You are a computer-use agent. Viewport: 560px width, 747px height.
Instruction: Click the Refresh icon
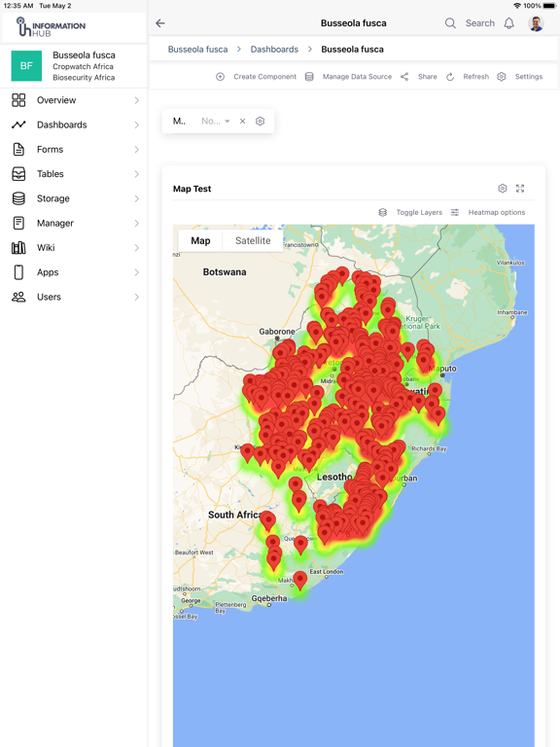click(450, 77)
